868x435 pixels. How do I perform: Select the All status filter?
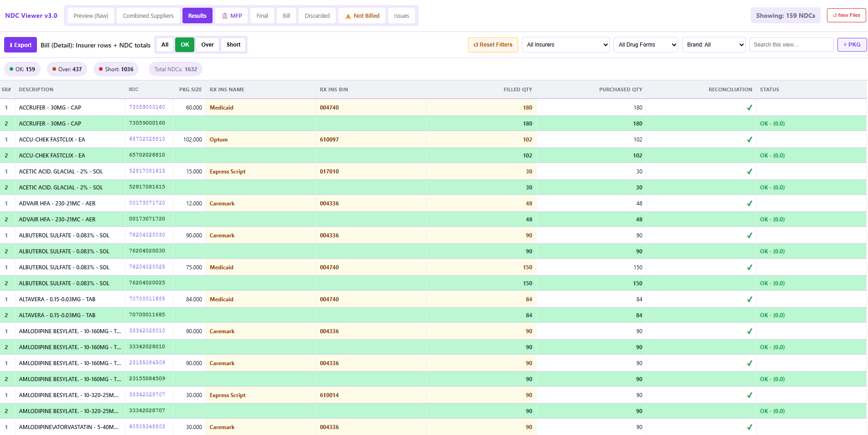click(x=165, y=45)
